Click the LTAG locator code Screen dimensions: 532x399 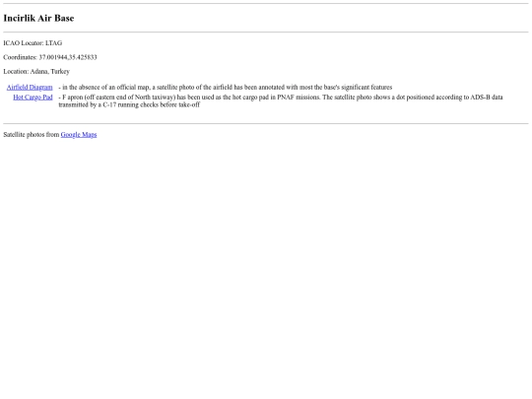click(x=53, y=43)
